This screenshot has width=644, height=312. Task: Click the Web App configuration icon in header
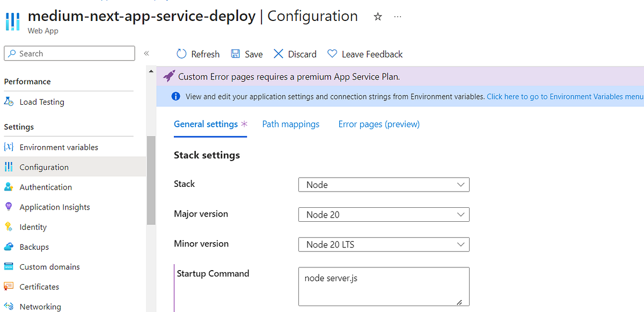pos(12,21)
